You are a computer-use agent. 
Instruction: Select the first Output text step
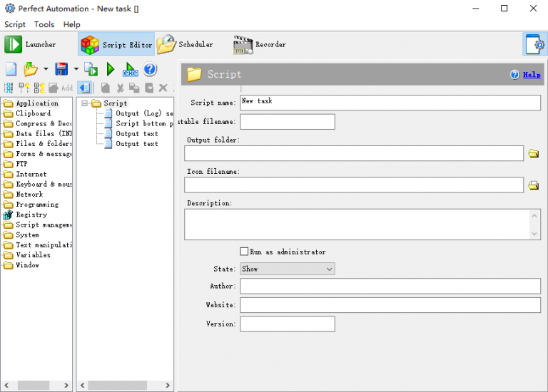137,134
